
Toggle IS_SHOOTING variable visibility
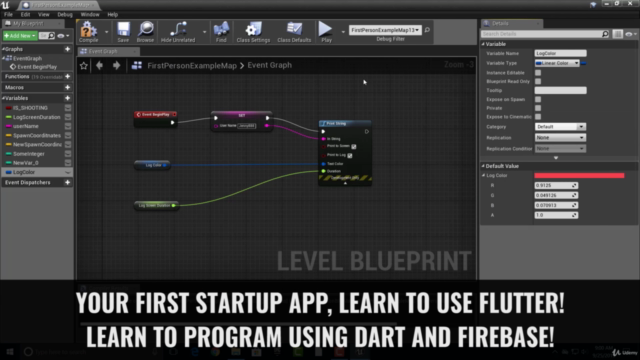[x=68, y=108]
